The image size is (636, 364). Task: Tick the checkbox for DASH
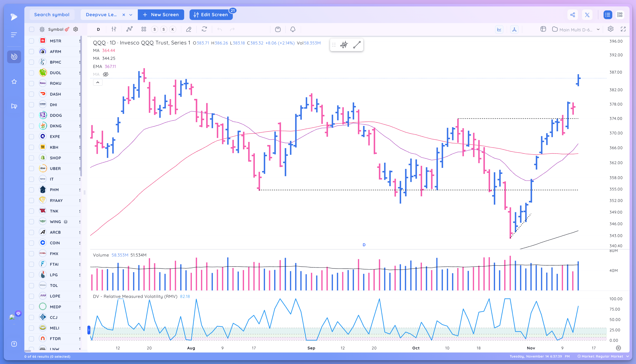(x=32, y=94)
